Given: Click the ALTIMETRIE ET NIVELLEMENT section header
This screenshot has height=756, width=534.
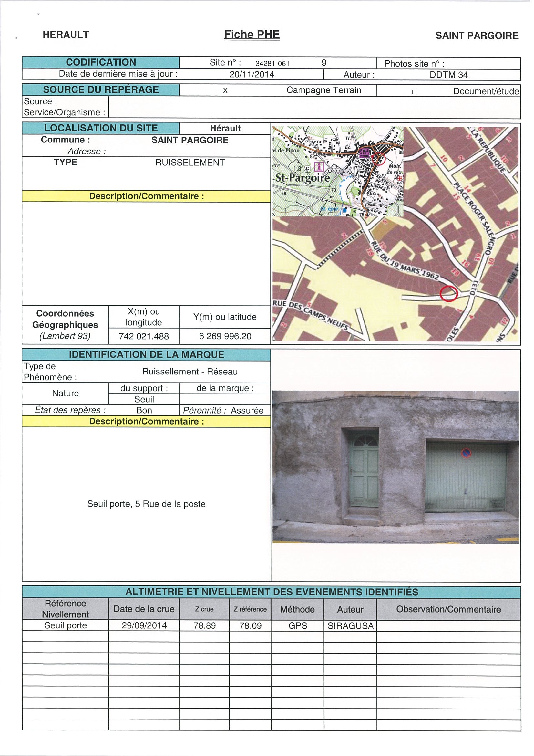Looking at the screenshot, I should click(272, 592).
